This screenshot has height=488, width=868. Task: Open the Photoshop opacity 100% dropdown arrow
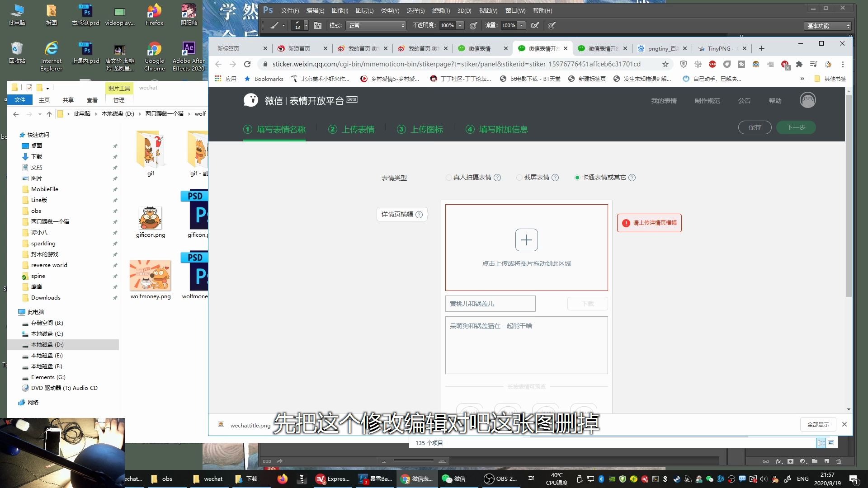pos(460,26)
